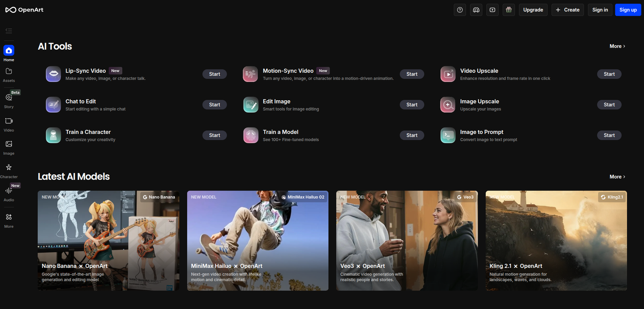This screenshot has width=644, height=309.
Task: Open the gift rewards icon
Action: pos(509,10)
